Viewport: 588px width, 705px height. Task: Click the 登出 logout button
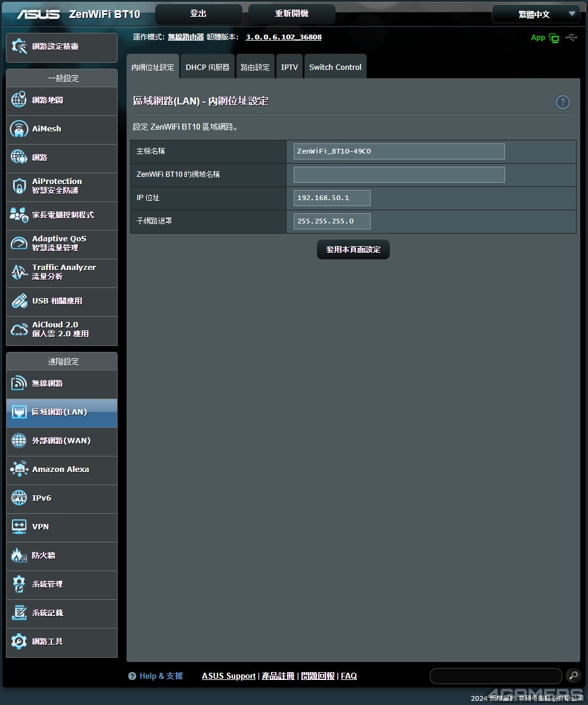(199, 14)
